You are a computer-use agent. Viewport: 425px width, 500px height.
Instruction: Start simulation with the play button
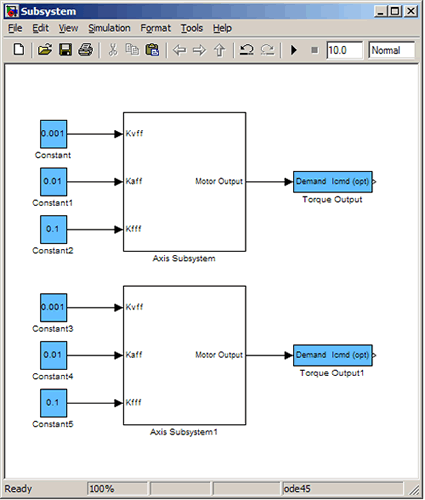[x=294, y=50]
